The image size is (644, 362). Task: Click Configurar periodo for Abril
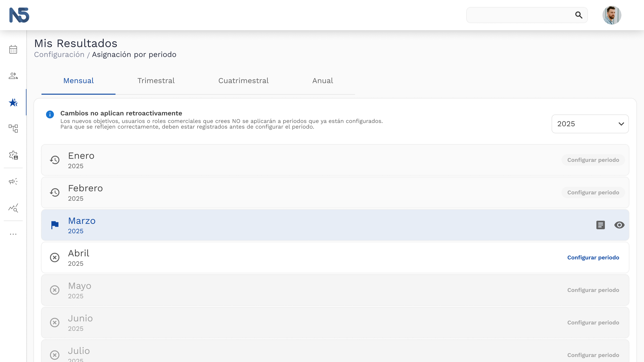(x=593, y=258)
